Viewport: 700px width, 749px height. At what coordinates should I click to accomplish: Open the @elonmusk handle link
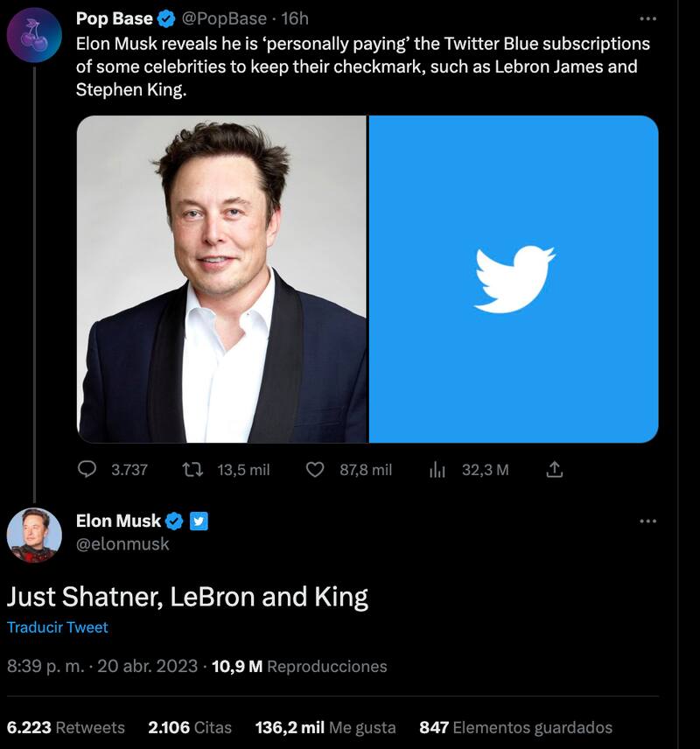(x=122, y=544)
